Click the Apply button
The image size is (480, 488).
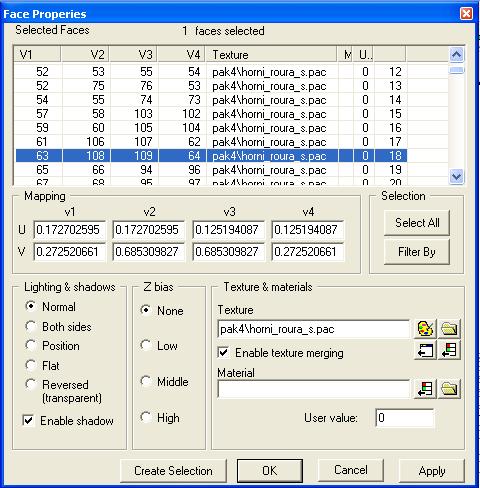[432, 471]
